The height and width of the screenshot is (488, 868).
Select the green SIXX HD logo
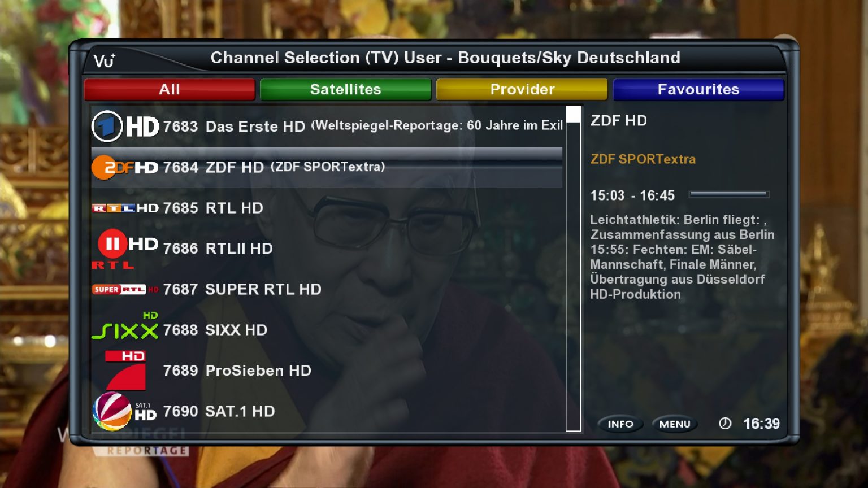pos(125,326)
